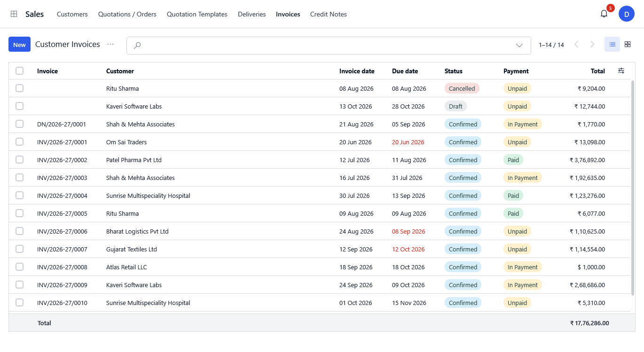Open the Credit Notes menu
The height and width of the screenshot is (352, 644).
tap(329, 14)
